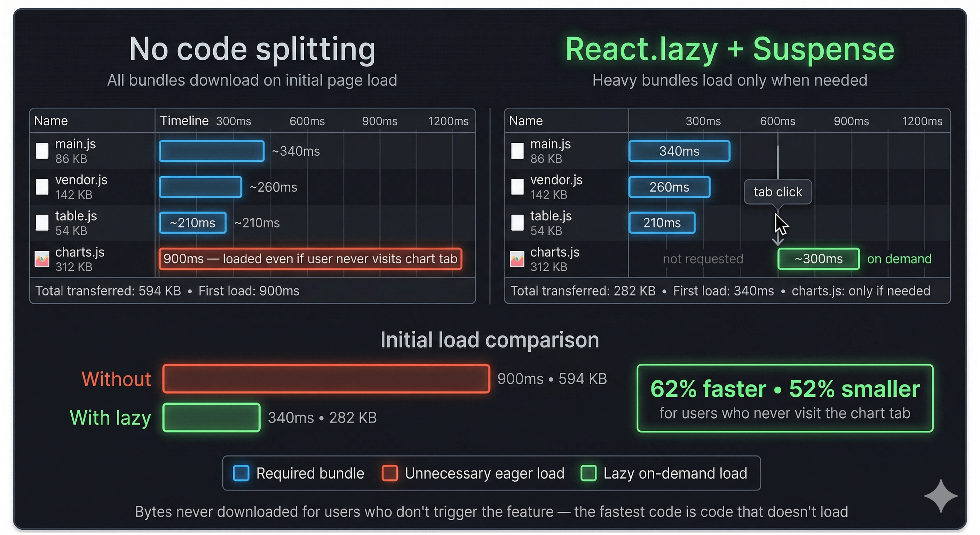Image resolution: width=980 pixels, height=535 pixels.
Task: Click the main.js file icon in the React.lazy table
Action: (517, 151)
